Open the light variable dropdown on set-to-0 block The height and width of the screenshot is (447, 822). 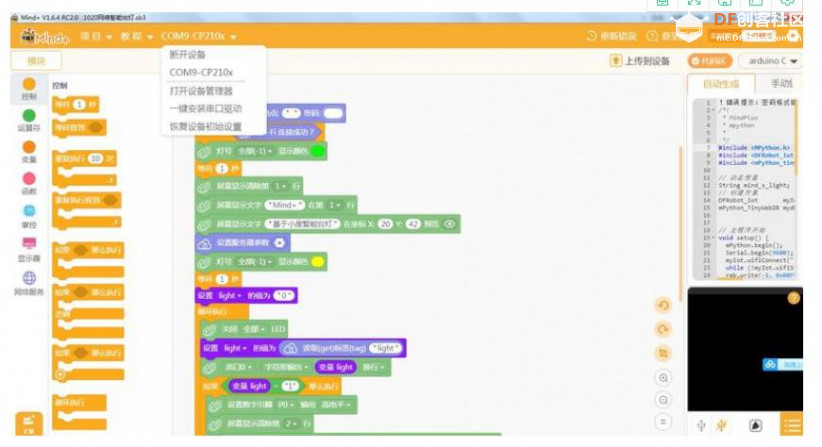pyautogui.click(x=230, y=296)
